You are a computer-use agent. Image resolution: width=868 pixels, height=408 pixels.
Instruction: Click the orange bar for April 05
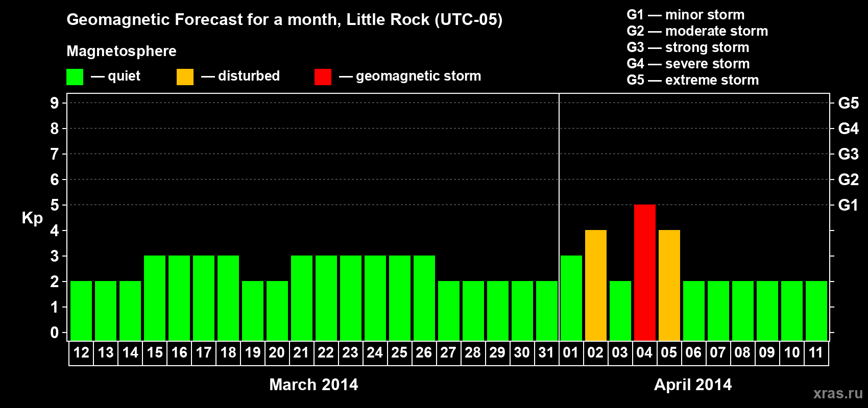click(x=669, y=286)
